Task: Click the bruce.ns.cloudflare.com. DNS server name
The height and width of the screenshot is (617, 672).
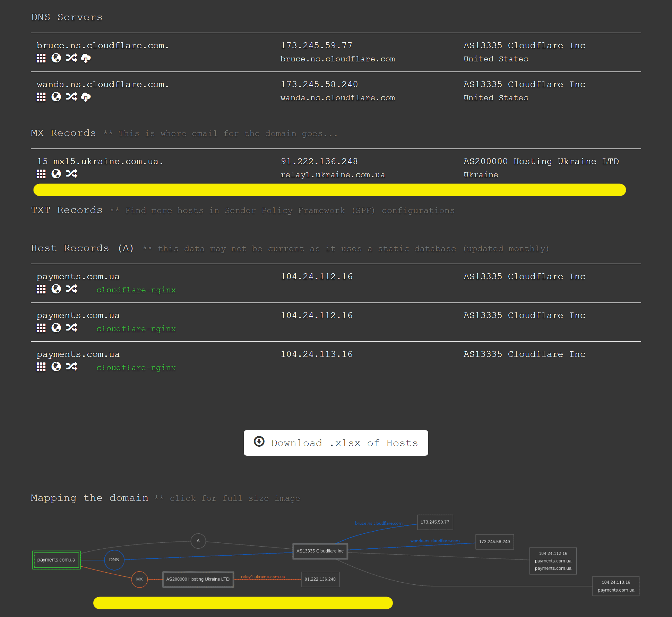Action: pyautogui.click(x=103, y=45)
